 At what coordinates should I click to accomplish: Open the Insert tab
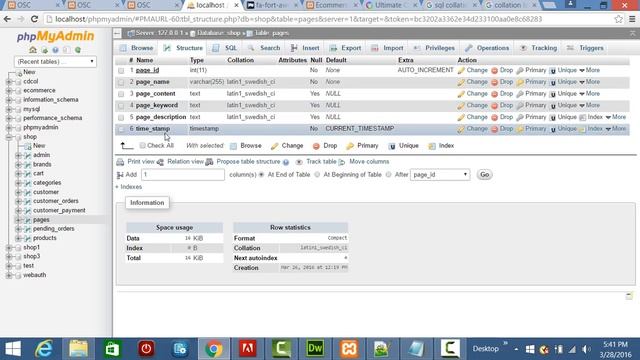(x=305, y=48)
